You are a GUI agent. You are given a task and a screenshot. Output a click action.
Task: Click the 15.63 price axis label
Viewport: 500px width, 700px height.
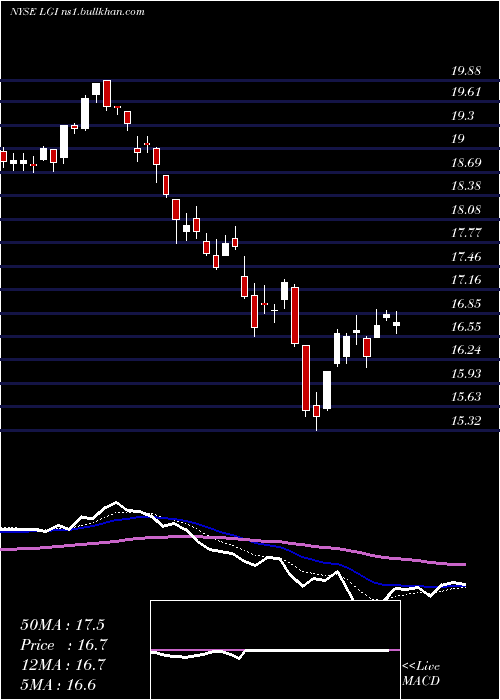tap(466, 396)
